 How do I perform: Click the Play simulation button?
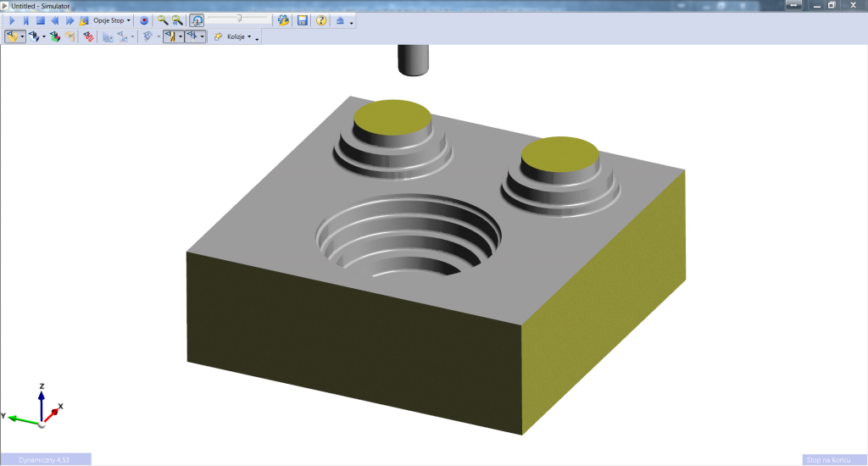(12, 19)
